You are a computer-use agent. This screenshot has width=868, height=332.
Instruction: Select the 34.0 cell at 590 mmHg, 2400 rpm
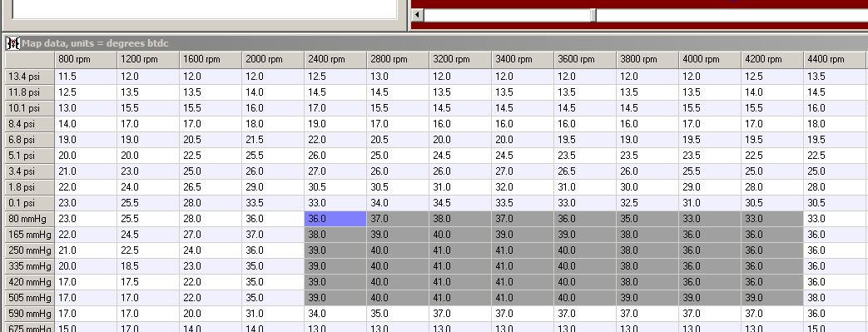(335, 314)
